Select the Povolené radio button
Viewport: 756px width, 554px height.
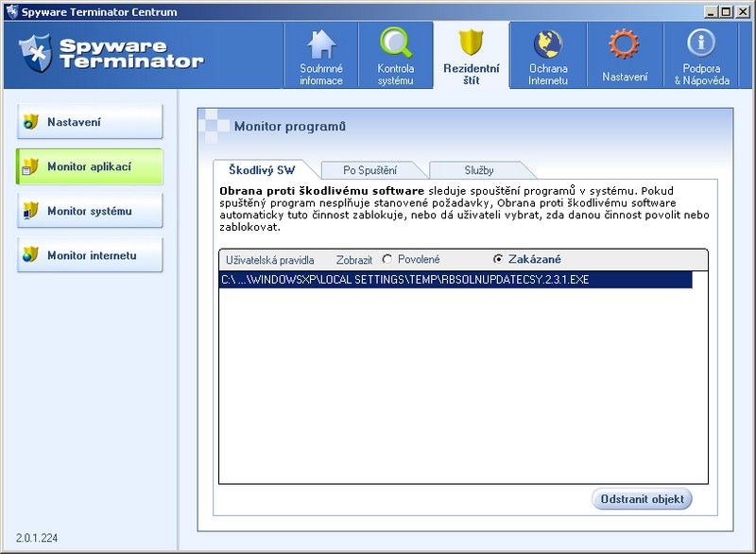coord(387,259)
